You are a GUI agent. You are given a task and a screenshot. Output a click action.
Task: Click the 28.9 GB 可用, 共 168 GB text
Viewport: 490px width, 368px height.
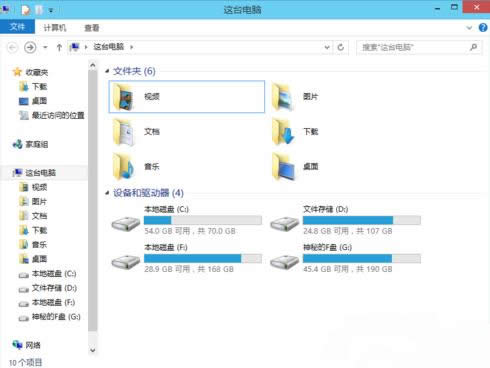coord(189,269)
